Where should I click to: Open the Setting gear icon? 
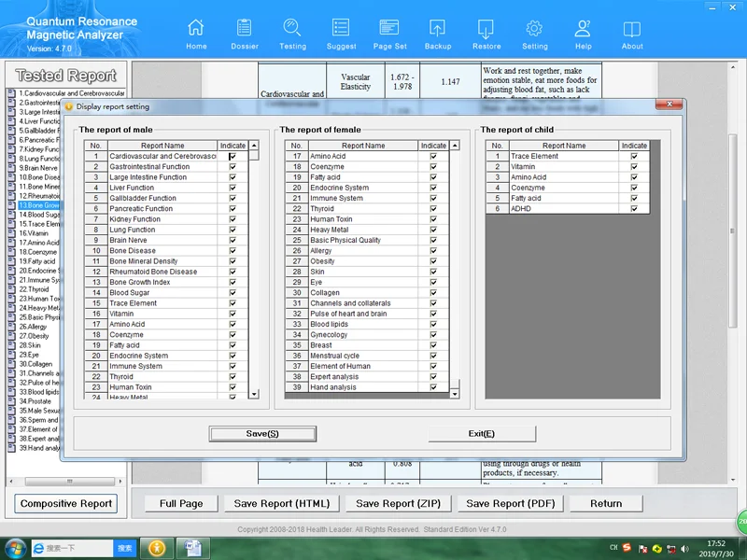[535, 29]
